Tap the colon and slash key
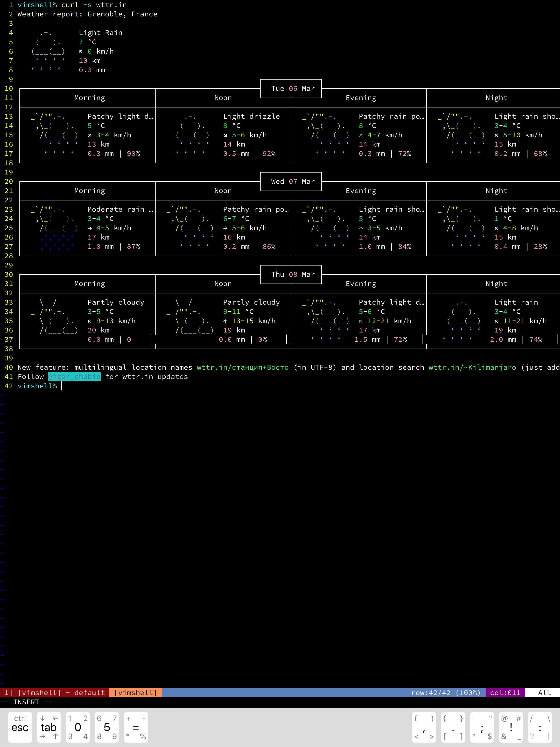 click(540, 727)
